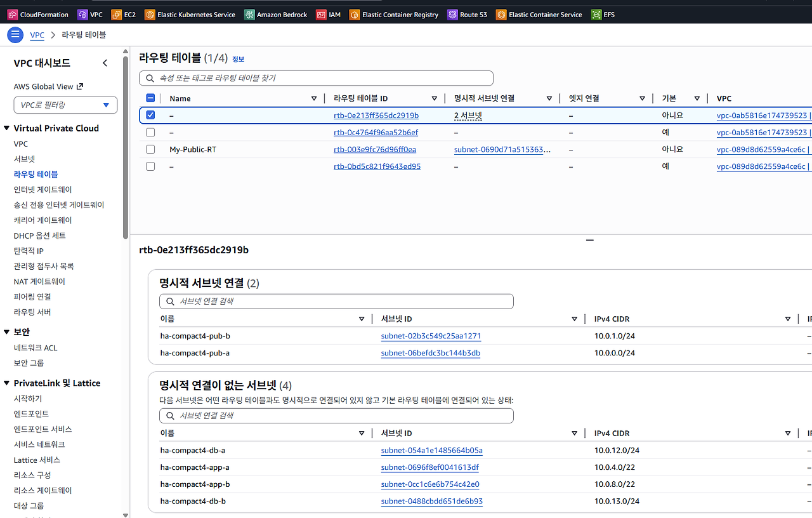Go to VPC breadcrumb link

[x=37, y=35]
